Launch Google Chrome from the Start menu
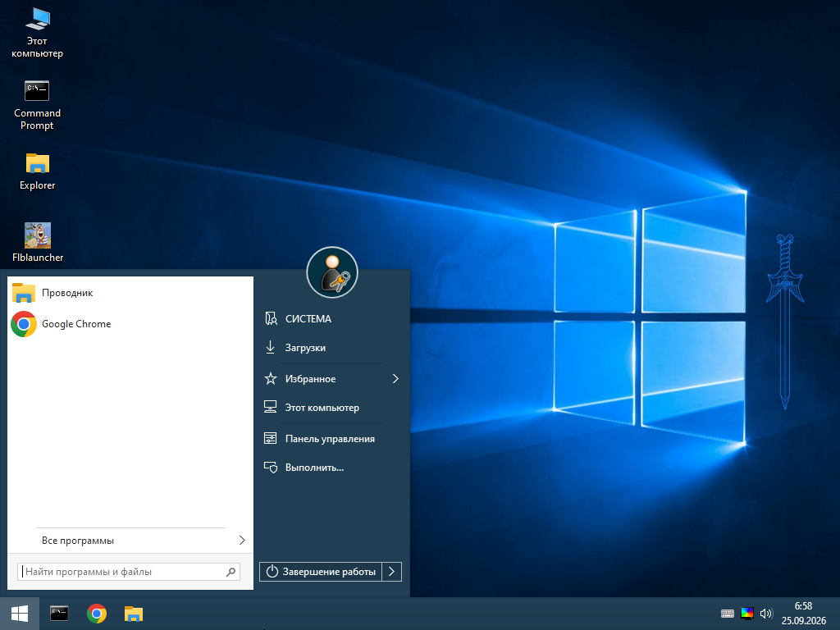840x630 pixels. (x=130, y=324)
